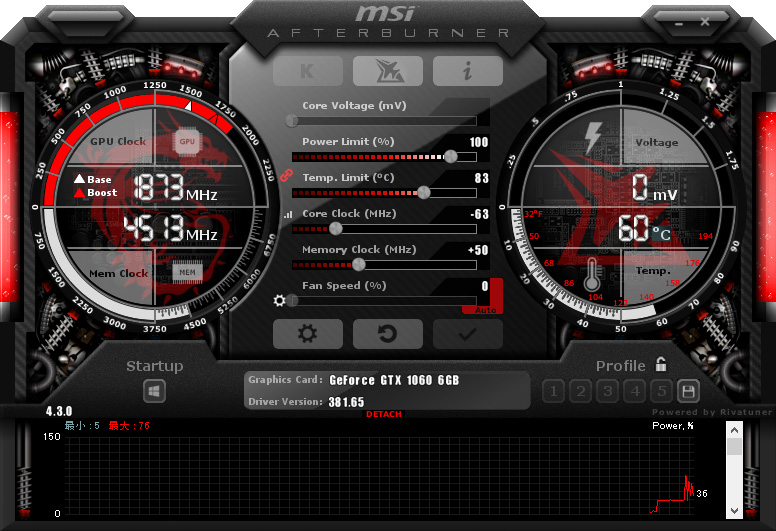Toggle the fan speed Auto button
The image size is (776, 531).
[x=485, y=310]
